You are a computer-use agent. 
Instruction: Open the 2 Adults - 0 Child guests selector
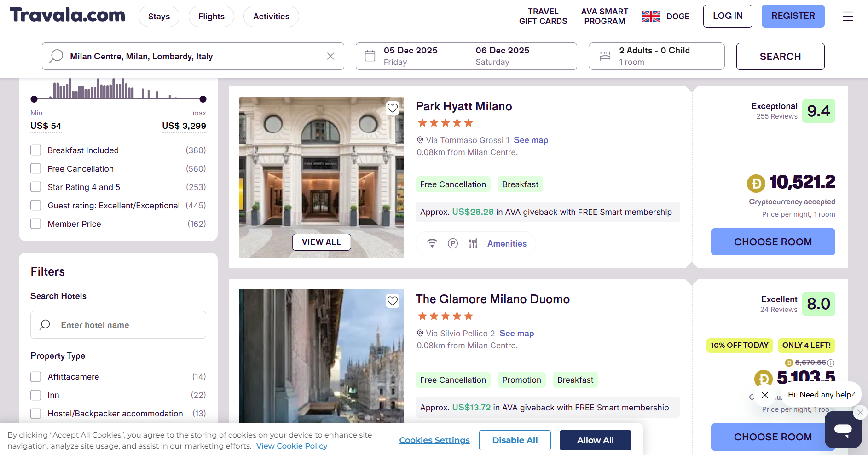(x=656, y=56)
